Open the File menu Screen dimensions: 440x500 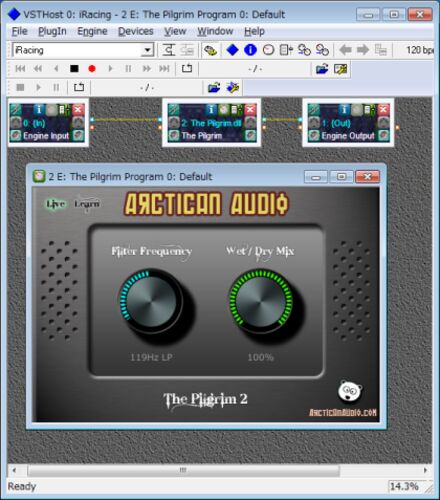(19, 31)
